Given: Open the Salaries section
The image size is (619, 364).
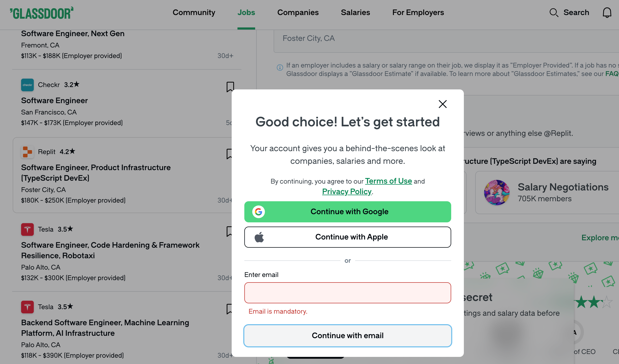Looking at the screenshot, I should point(355,12).
